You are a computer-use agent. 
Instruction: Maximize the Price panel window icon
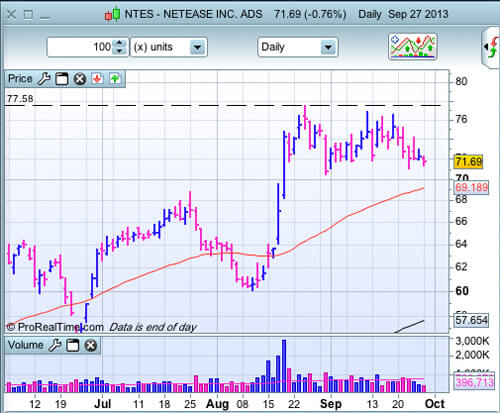click(62, 79)
